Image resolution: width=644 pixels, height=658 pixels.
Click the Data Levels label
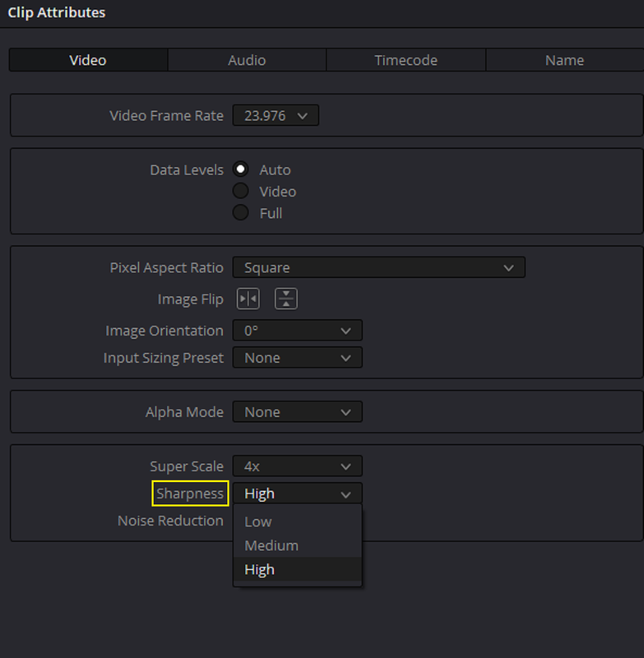[x=187, y=170]
